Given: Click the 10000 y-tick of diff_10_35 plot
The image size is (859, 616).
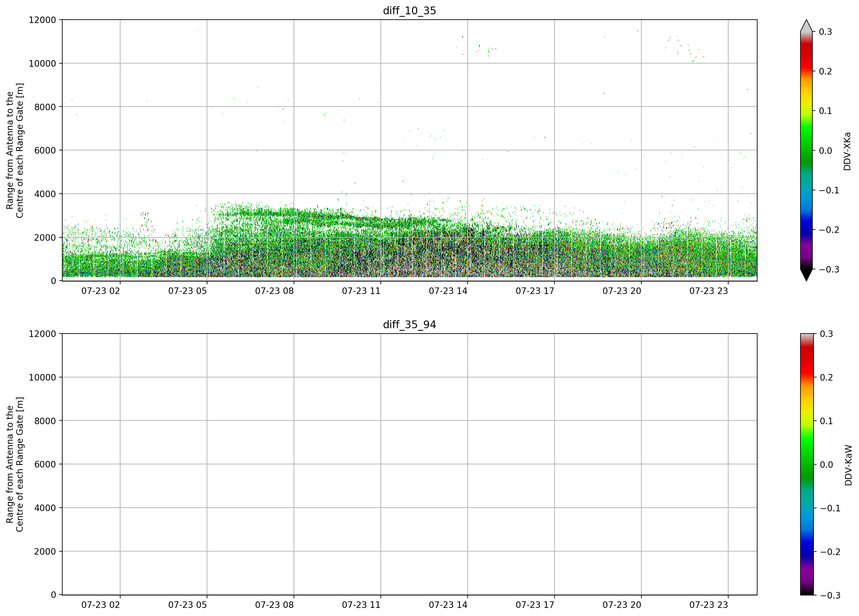Looking at the screenshot, I should pyautogui.click(x=42, y=63).
